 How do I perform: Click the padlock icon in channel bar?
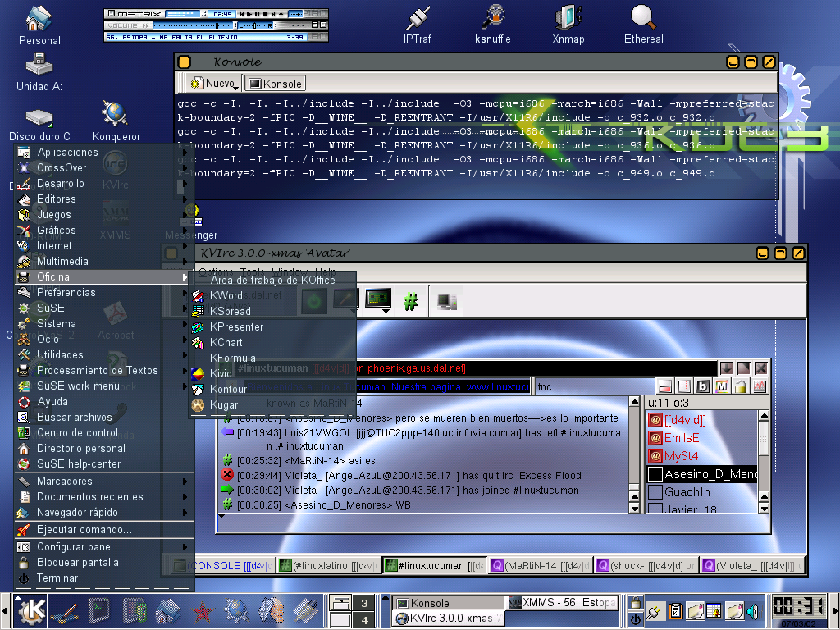tap(741, 386)
